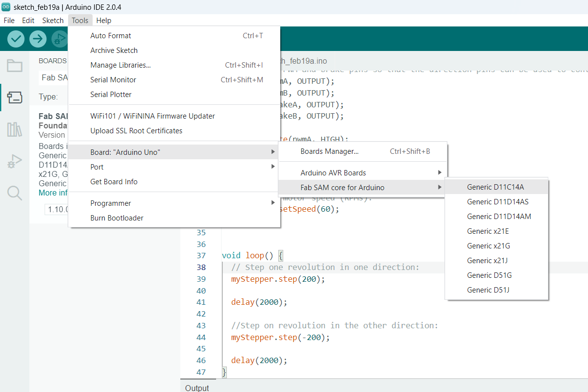
Task: Select the Generic x21E board
Action: [488, 231]
